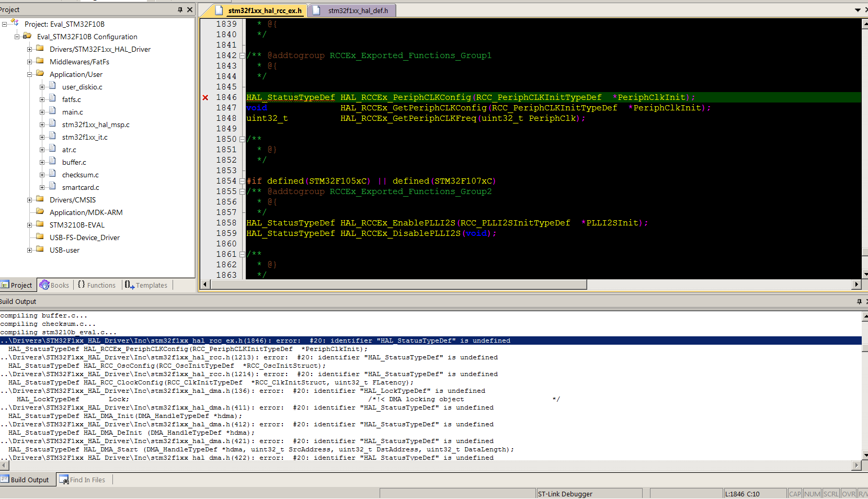This screenshot has height=499, width=868.
Task: Select buffer.c file
Action: point(74,162)
